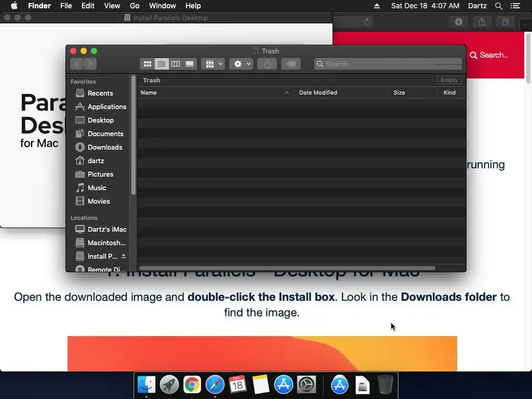
Task: Click the Finder sidebar scrollbar
Action: click(x=134, y=135)
